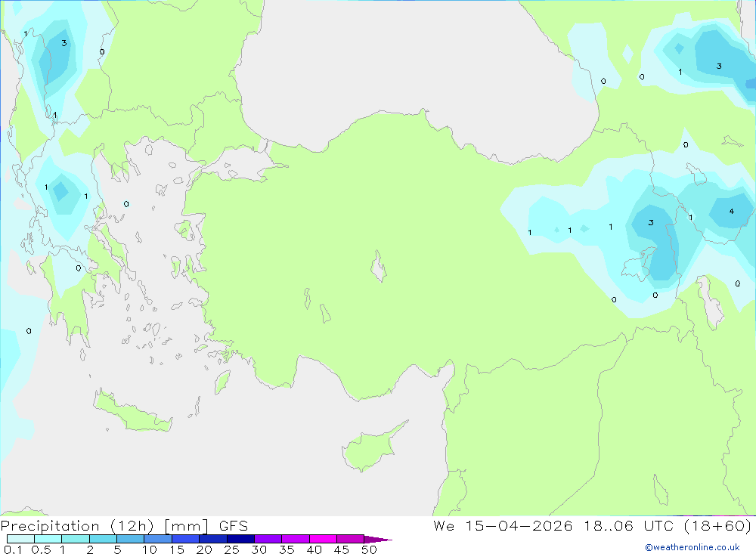Open the weatheronline.co.uk copyright link
756x554 pixels.
click(x=692, y=547)
